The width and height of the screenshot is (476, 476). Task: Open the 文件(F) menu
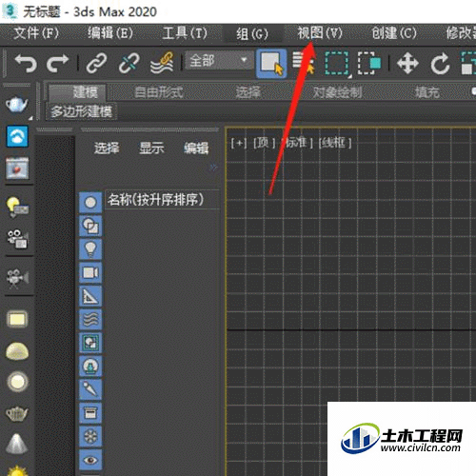point(36,33)
